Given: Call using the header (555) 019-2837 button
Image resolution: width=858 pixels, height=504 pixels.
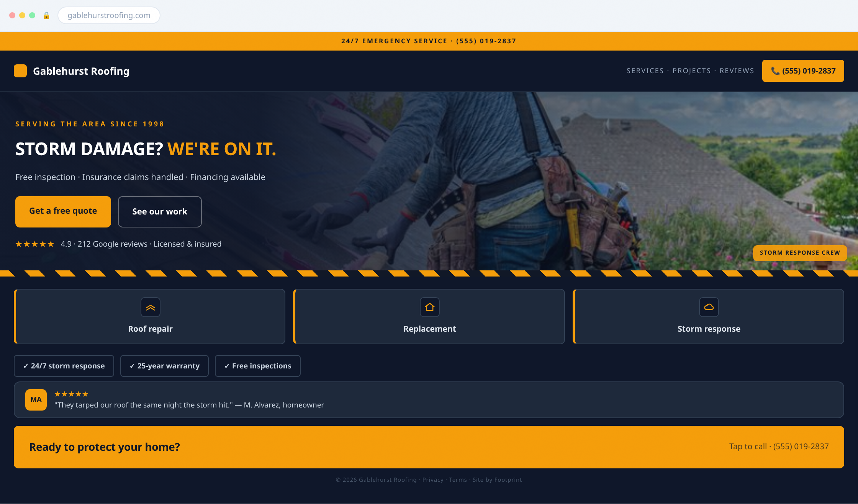Looking at the screenshot, I should 803,71.
